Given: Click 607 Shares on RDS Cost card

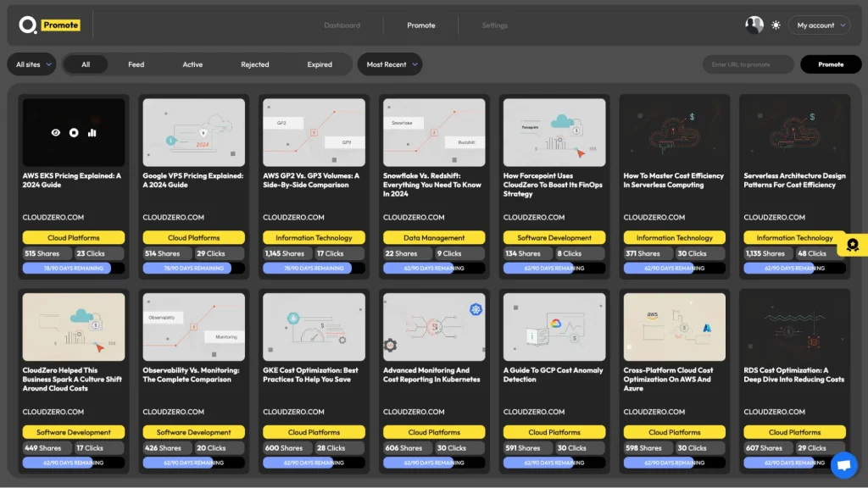Looking at the screenshot, I should (x=768, y=448).
